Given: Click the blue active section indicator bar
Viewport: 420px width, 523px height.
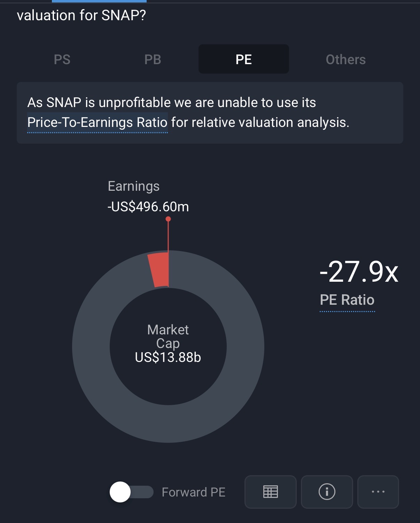Looking at the screenshot, I should [x=99, y=1].
